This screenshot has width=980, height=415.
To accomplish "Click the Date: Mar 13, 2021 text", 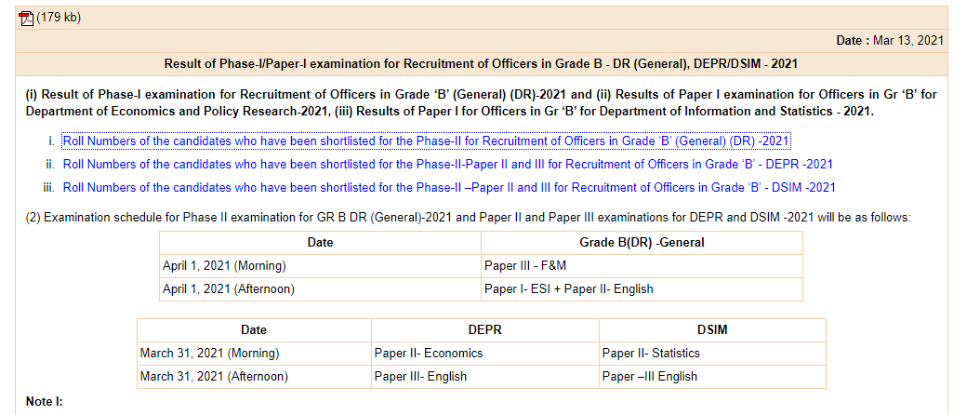I will pyautogui.click(x=890, y=40).
